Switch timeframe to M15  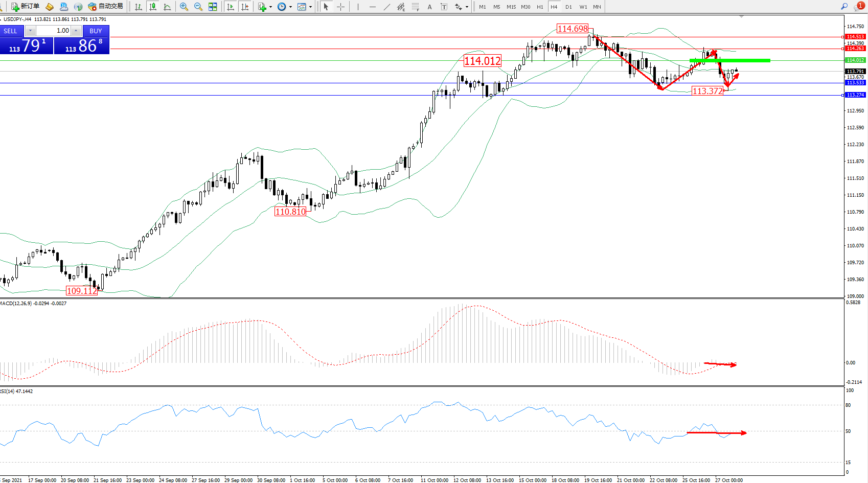point(511,7)
